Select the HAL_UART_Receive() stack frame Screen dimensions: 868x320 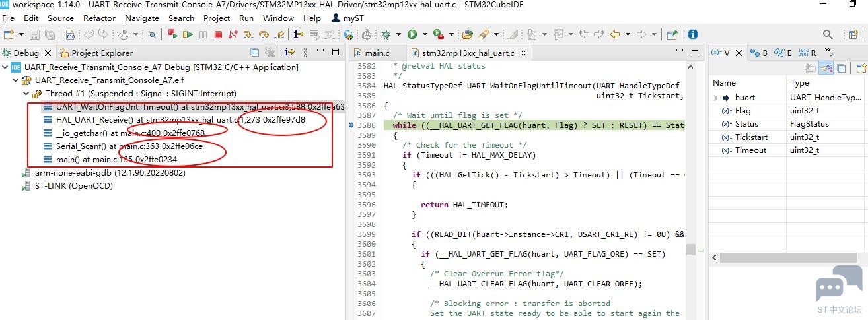[174, 120]
